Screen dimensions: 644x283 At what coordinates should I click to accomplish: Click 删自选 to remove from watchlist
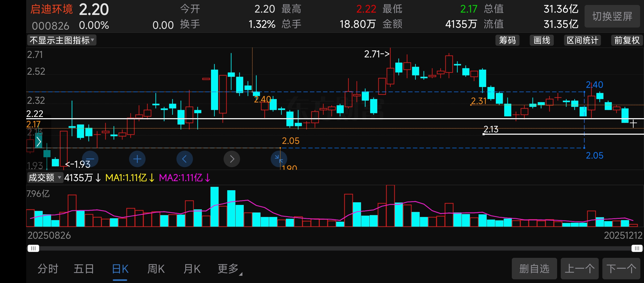[x=534, y=269]
